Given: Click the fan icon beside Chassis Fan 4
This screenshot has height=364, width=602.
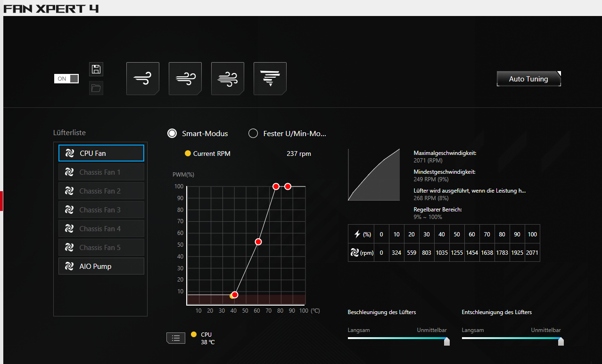Looking at the screenshot, I should pyautogui.click(x=69, y=228).
